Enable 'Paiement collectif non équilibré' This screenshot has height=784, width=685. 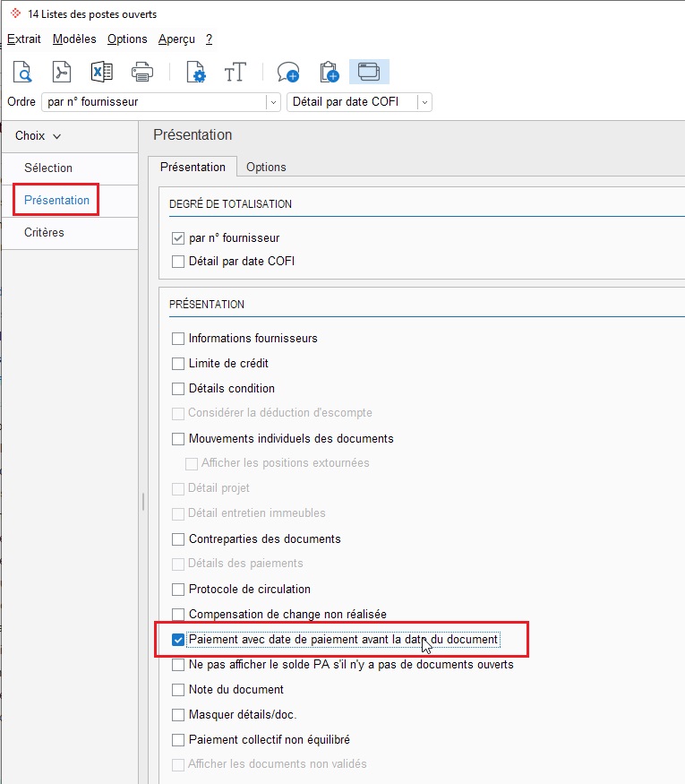[x=178, y=740]
